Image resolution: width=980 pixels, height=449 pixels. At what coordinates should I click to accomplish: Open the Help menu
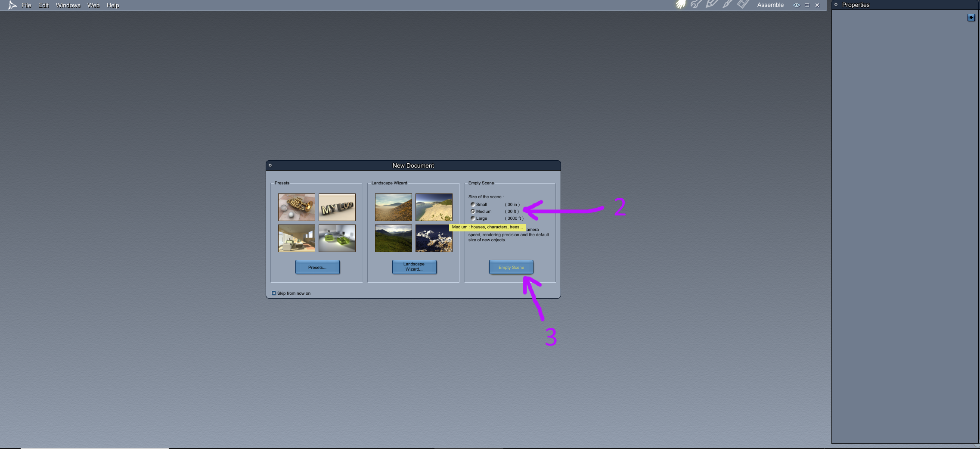coord(113,5)
